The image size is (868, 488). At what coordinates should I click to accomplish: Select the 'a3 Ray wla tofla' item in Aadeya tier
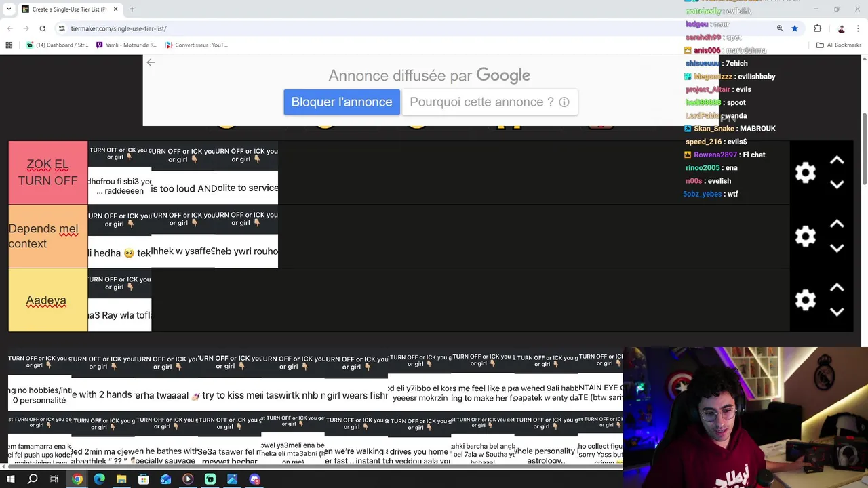119,300
